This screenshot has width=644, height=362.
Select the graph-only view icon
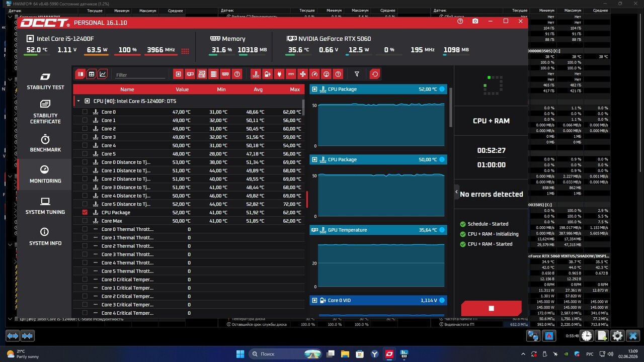[x=103, y=74]
